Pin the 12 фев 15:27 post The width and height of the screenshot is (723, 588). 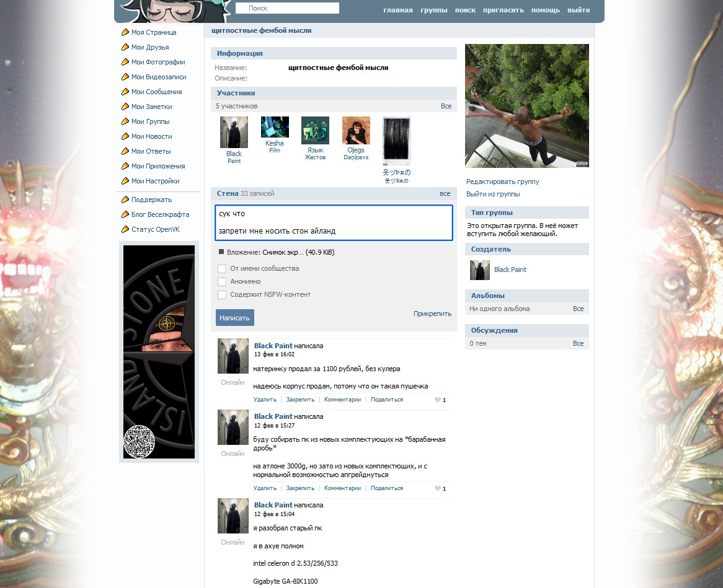[x=300, y=488]
